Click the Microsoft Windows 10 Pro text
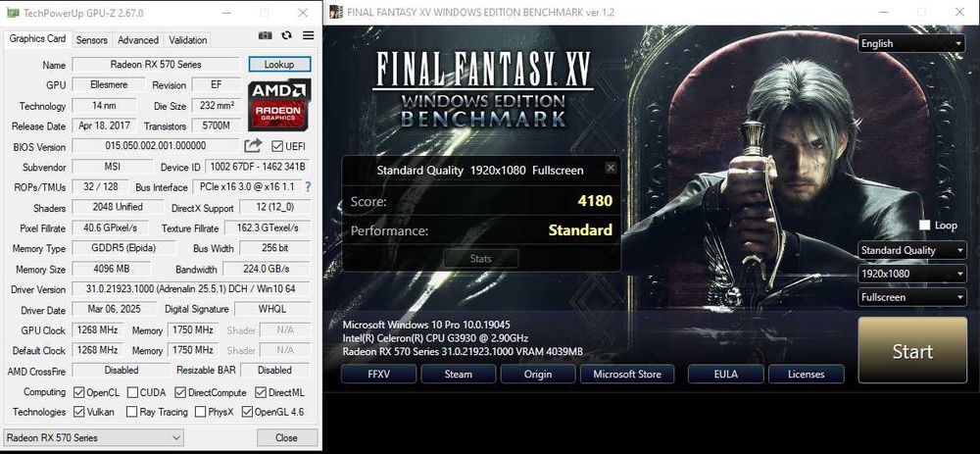This screenshot has width=980, height=454. (426, 326)
